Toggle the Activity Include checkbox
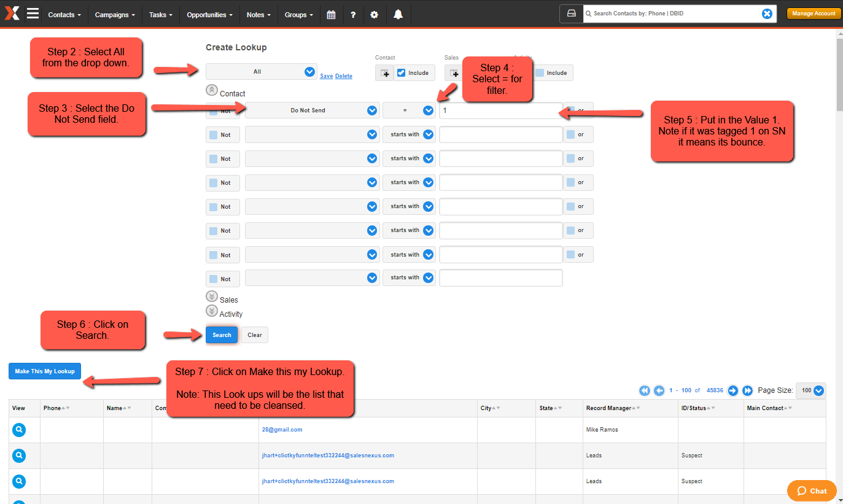Viewport: 843px width, 504px height. pyautogui.click(x=540, y=72)
